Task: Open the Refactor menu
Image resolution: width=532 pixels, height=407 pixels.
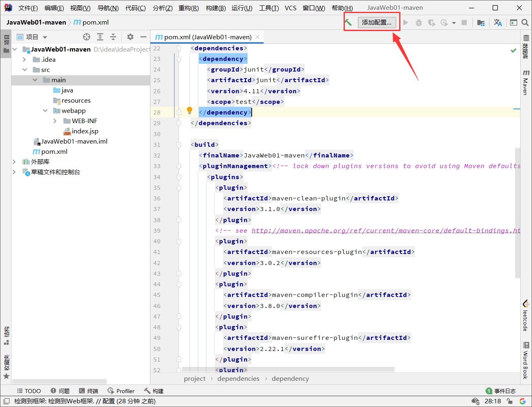Action: [189, 8]
